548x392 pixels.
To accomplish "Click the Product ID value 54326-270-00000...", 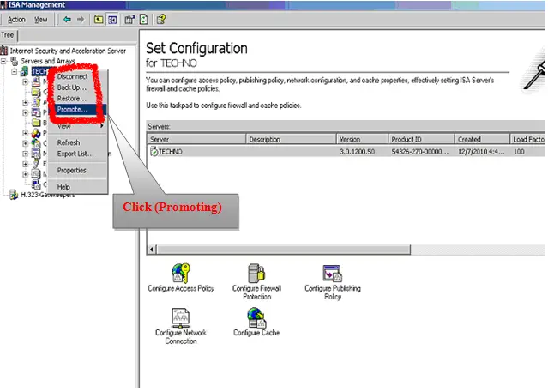I will tap(419, 152).
